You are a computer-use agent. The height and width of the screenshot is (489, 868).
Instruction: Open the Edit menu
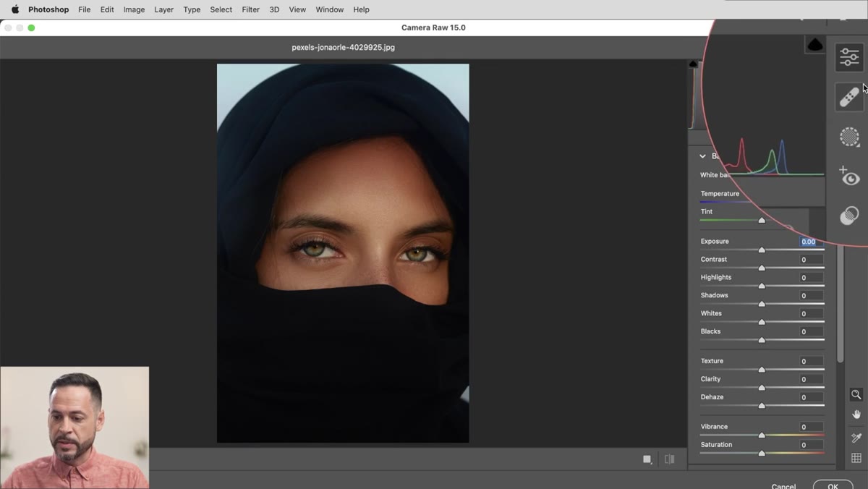point(107,9)
